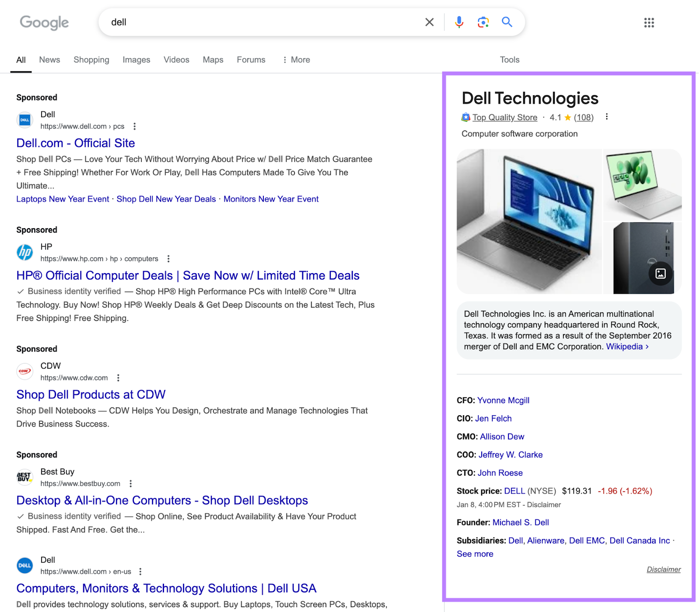Click the search magnifier icon
Image resolution: width=700 pixels, height=612 pixels.
(x=507, y=22)
